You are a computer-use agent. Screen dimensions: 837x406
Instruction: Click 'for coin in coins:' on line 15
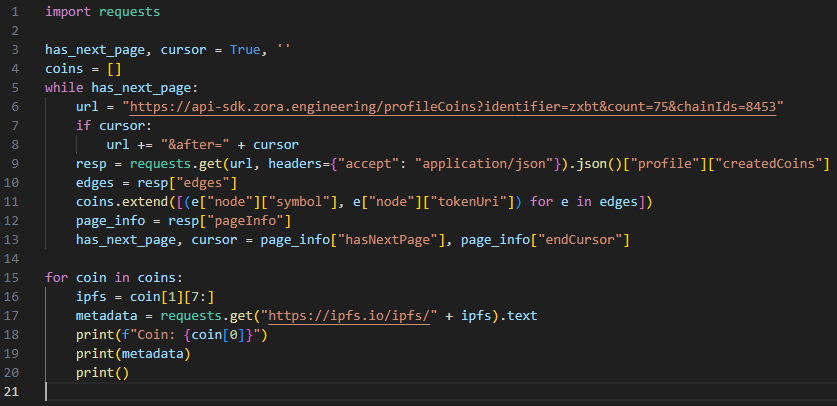[114, 278]
